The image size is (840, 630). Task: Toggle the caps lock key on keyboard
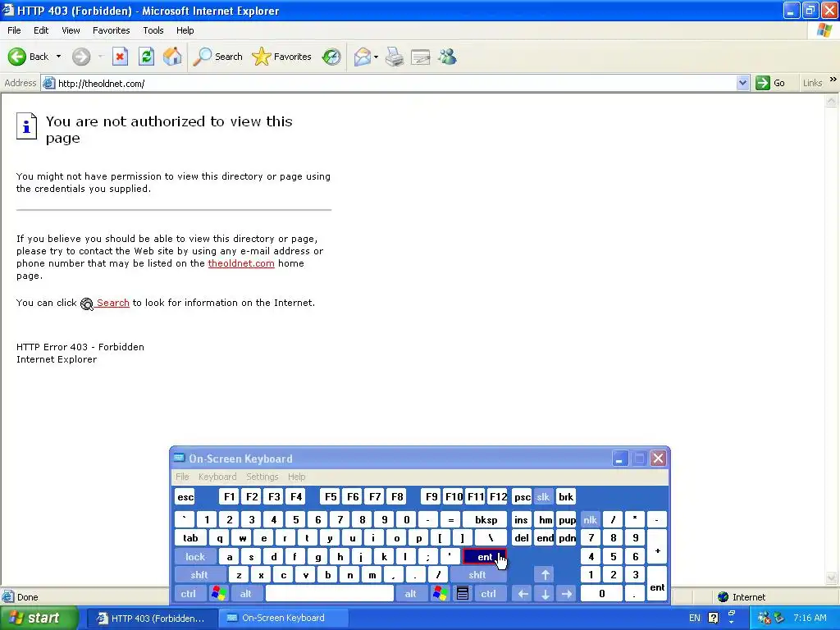tap(195, 557)
